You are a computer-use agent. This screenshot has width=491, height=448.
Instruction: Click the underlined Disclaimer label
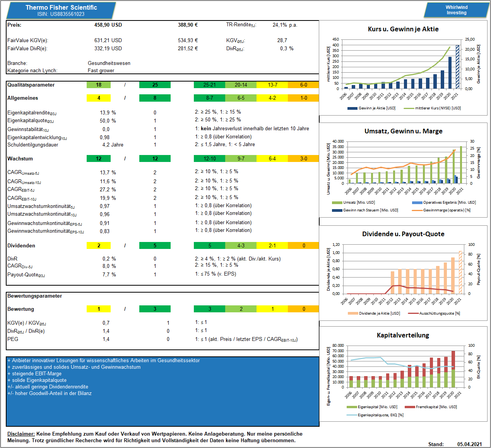click(21, 434)
